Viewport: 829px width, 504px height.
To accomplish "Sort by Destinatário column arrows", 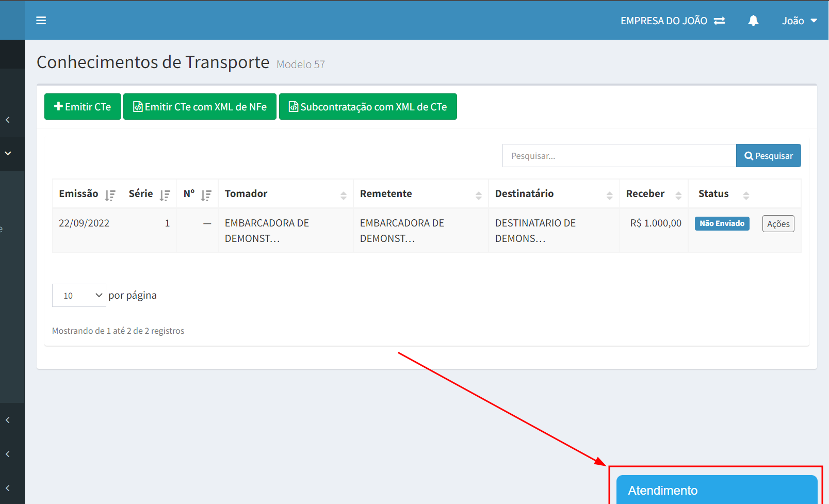I will (x=610, y=195).
